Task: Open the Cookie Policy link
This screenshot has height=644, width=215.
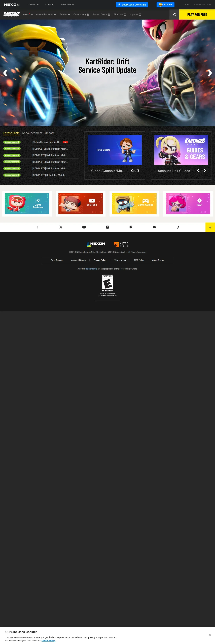Action: [x=48, y=640]
